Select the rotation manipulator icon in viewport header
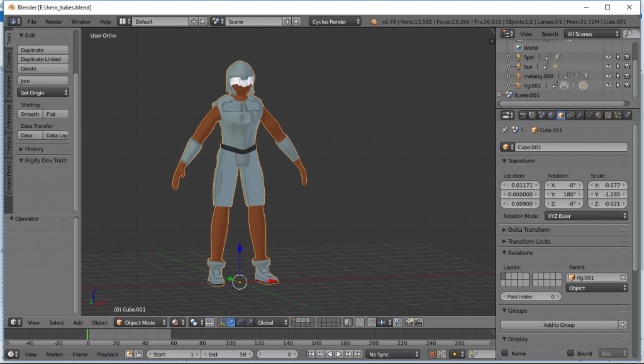The image size is (644, 364). pyautogui.click(x=240, y=322)
